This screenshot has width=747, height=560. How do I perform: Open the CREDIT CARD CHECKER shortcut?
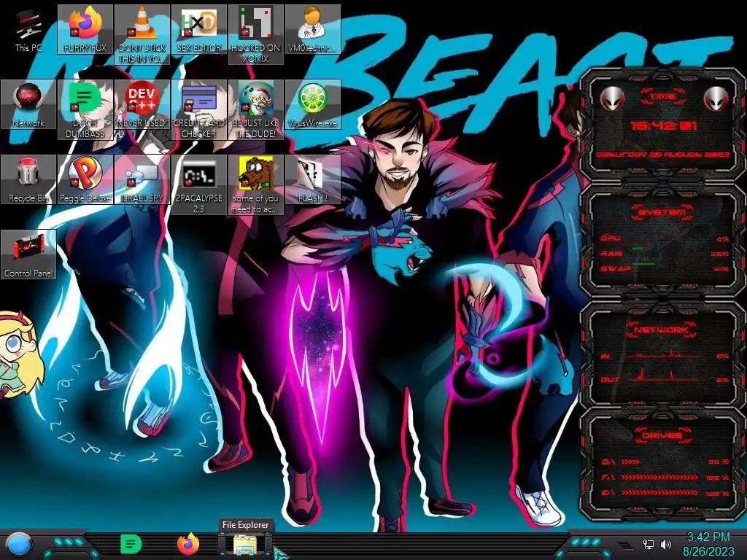click(x=199, y=109)
